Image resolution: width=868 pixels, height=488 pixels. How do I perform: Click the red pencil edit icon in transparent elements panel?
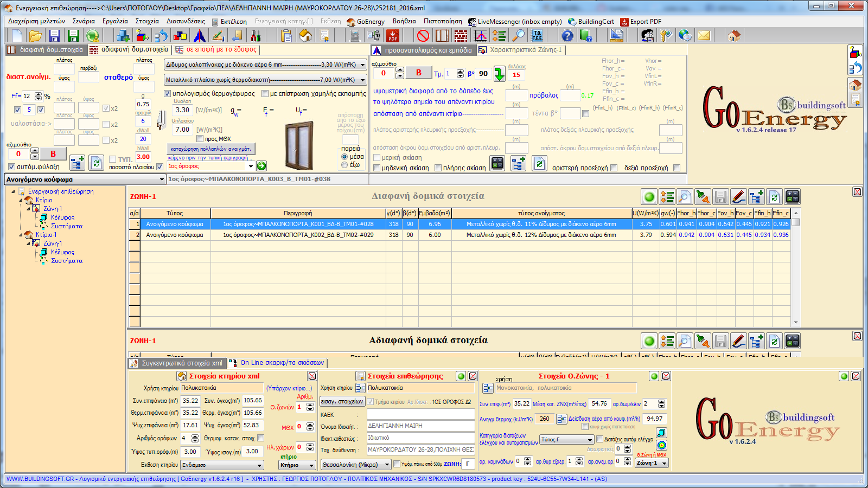point(738,197)
